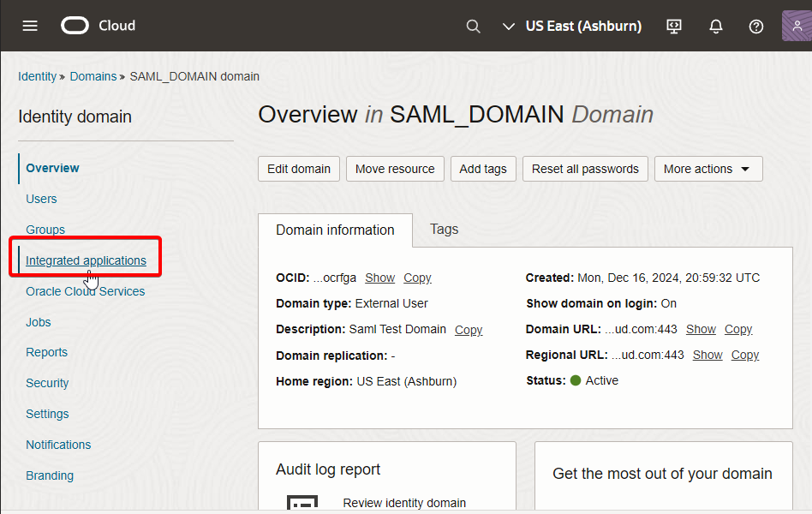The width and height of the screenshot is (812, 514).
Task: Click the 'Home region: US East (Ashburn)' text
Action: (x=366, y=381)
